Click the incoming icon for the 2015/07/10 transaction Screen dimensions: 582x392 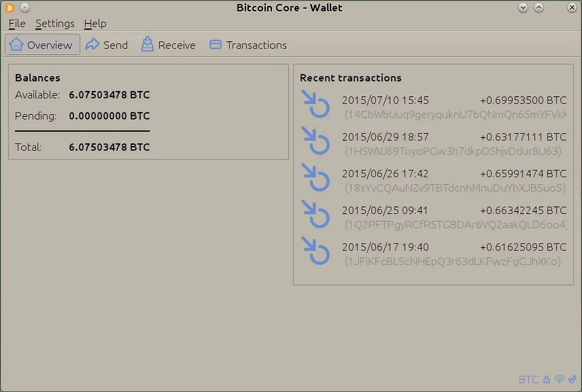[315, 104]
